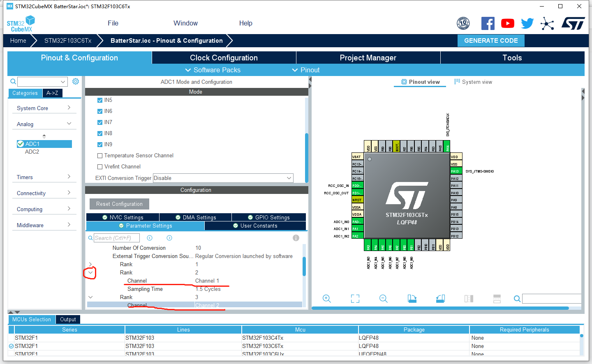Rotate the chip package counterclockwise
The image size is (592, 364).
tap(440, 298)
